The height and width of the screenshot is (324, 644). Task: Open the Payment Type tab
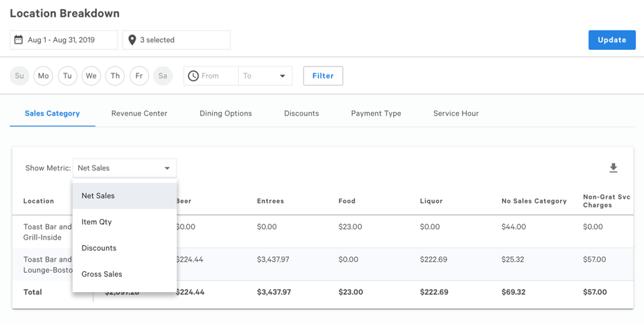376,114
